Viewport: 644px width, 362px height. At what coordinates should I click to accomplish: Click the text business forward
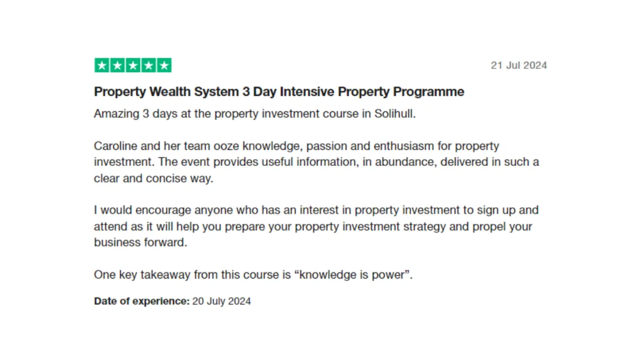[141, 242]
